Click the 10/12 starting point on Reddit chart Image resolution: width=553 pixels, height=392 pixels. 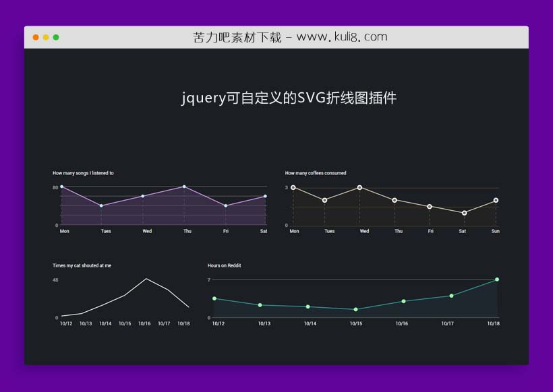215,298
